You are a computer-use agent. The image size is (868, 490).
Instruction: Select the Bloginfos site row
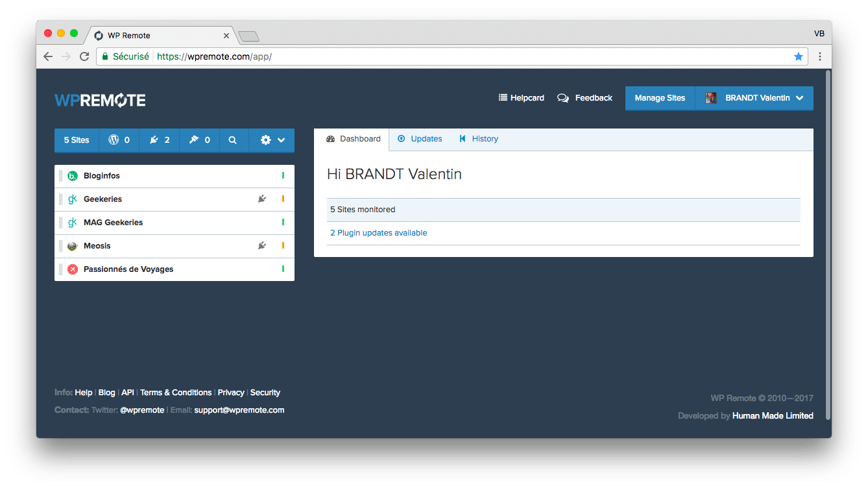(x=175, y=176)
